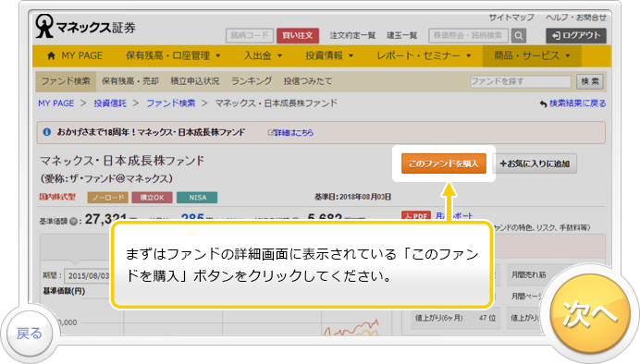Click the back arrow icon beside 検索結果に戻る
Viewport: 640px width, 364px height.
[x=543, y=104]
